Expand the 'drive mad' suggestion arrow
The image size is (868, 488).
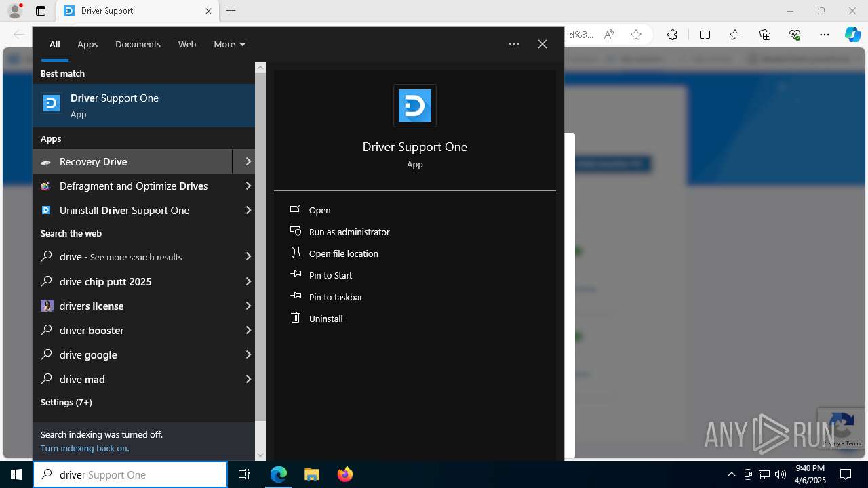[248, 379]
